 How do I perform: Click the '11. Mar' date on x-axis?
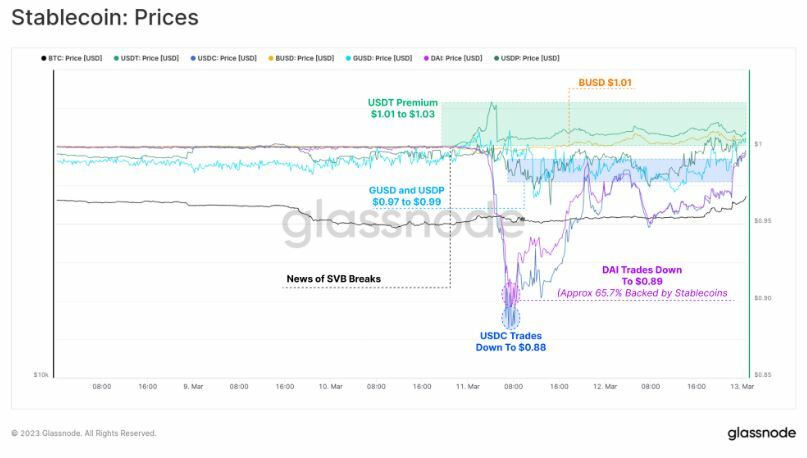click(467, 385)
